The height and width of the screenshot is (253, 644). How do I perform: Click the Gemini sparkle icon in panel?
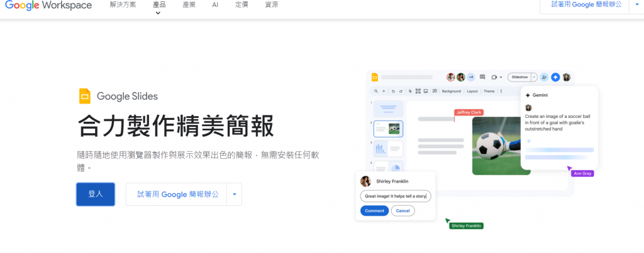528,95
